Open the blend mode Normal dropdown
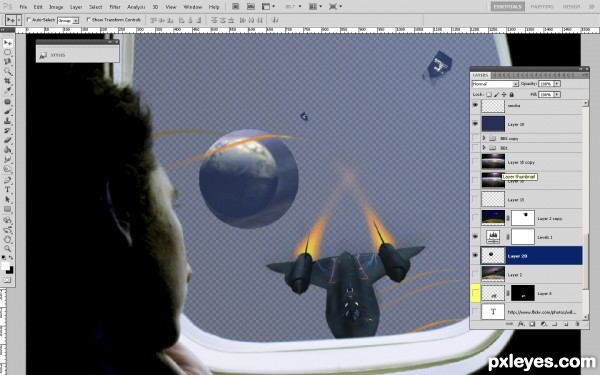Screen dimensions: 600x375 (x=495, y=84)
